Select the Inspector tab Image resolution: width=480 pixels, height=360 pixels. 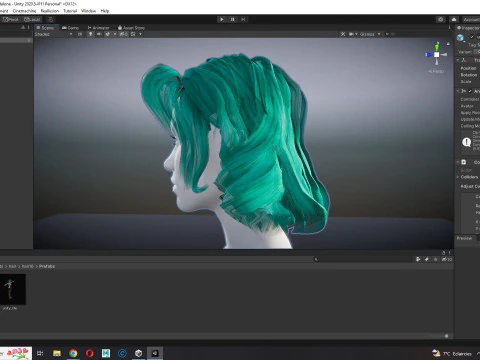[468, 28]
